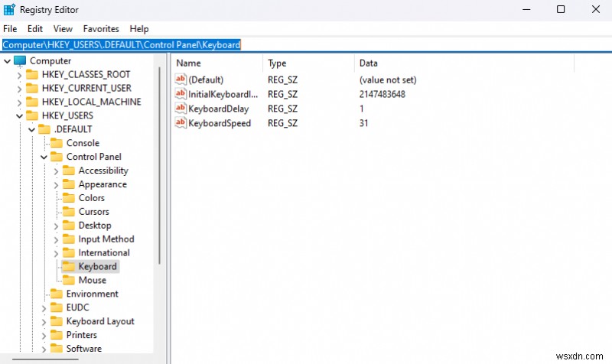This screenshot has height=364, width=612.
Task: Select the Computer root icon
Action: [x=20, y=61]
